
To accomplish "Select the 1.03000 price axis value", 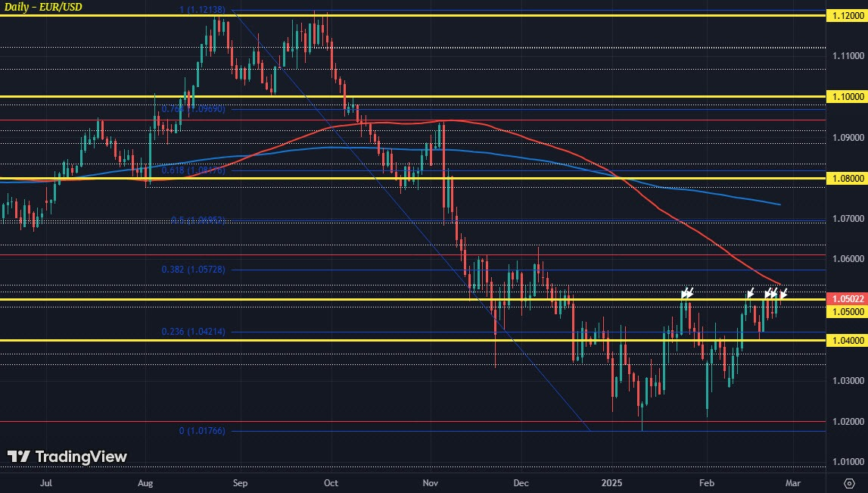I will pos(848,381).
